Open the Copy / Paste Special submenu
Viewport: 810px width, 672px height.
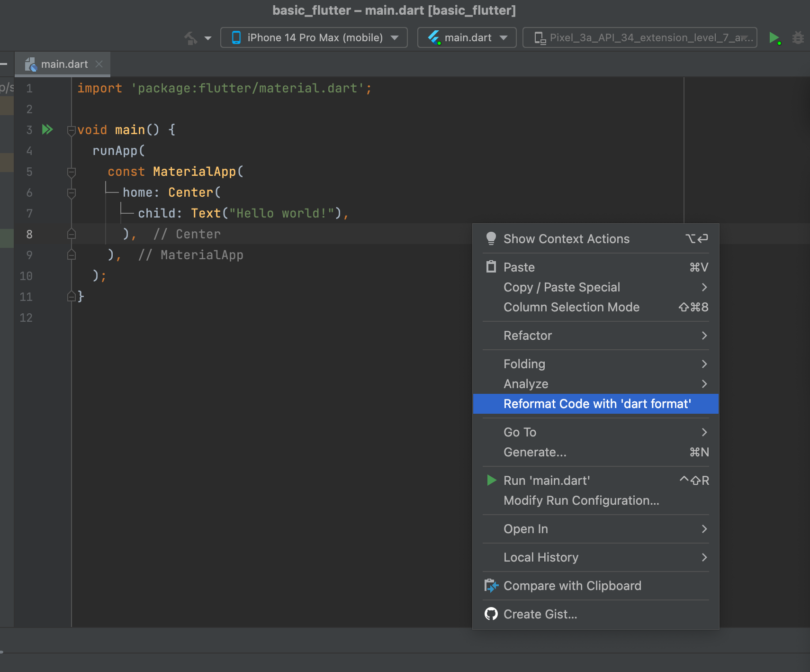pyautogui.click(x=596, y=287)
